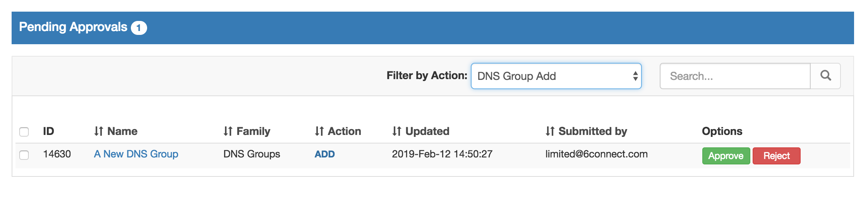Click the sort arrows beside Name
The width and height of the screenshot is (868, 197).
pos(99,131)
